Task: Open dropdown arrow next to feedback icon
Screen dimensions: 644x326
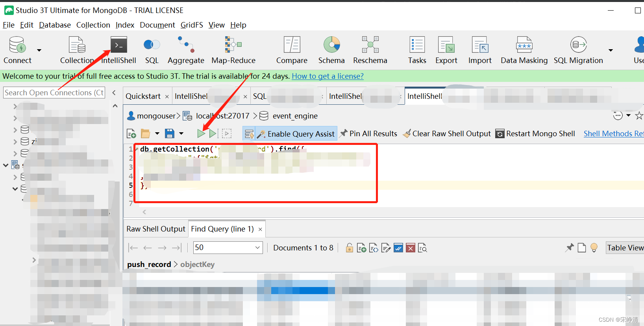Action: tap(628, 115)
